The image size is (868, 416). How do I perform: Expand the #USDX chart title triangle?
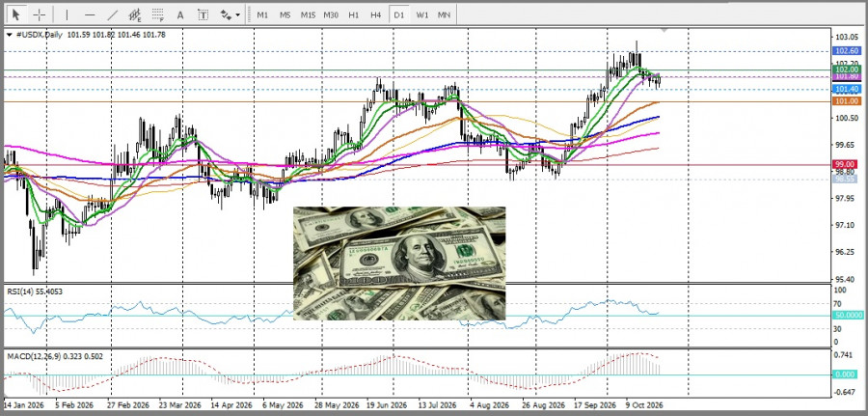click(x=10, y=35)
